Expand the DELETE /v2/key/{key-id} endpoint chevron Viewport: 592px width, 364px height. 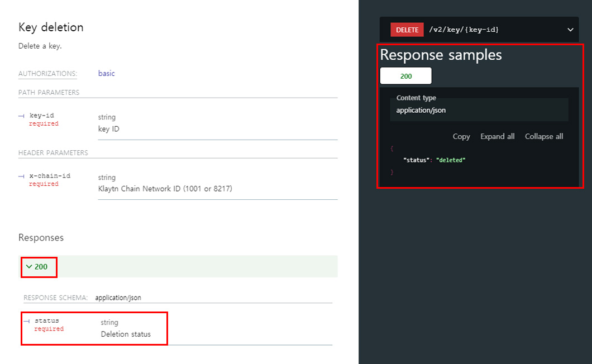pos(570,30)
